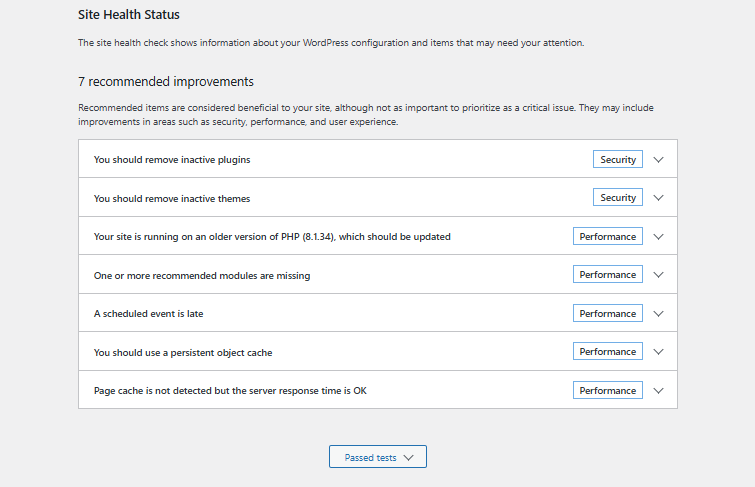Screen dimensions: 755x487
Task: Click Security badge on inactive themes row
Action: click(618, 197)
